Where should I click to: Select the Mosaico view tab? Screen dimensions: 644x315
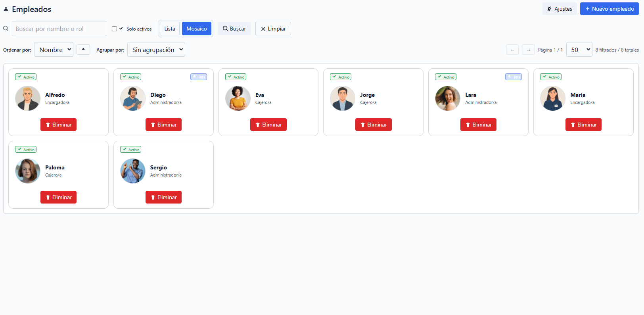197,29
